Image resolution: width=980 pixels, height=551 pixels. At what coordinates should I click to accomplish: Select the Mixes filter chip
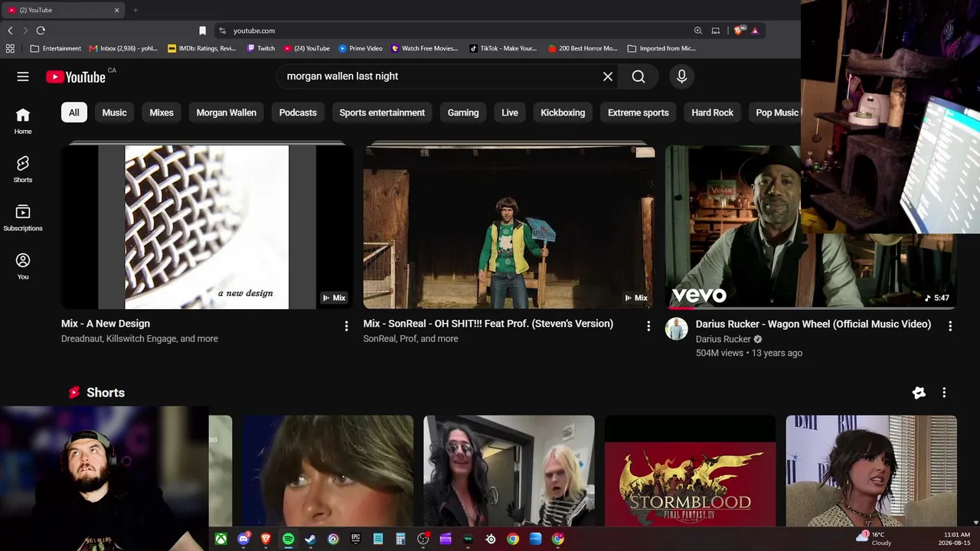pyautogui.click(x=162, y=112)
